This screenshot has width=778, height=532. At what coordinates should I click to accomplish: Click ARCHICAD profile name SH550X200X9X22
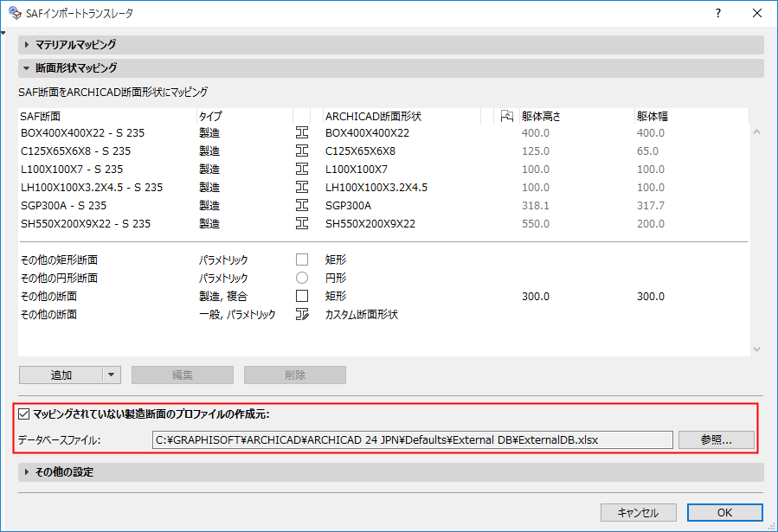pyautogui.click(x=370, y=223)
